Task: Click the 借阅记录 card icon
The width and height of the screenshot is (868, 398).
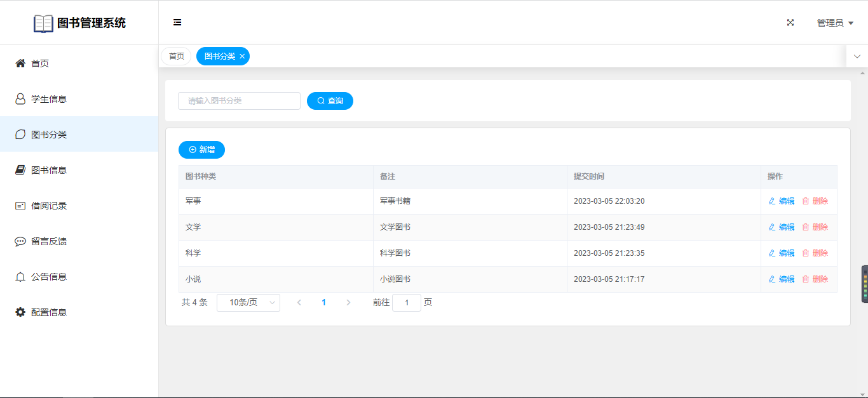Action: coord(20,206)
